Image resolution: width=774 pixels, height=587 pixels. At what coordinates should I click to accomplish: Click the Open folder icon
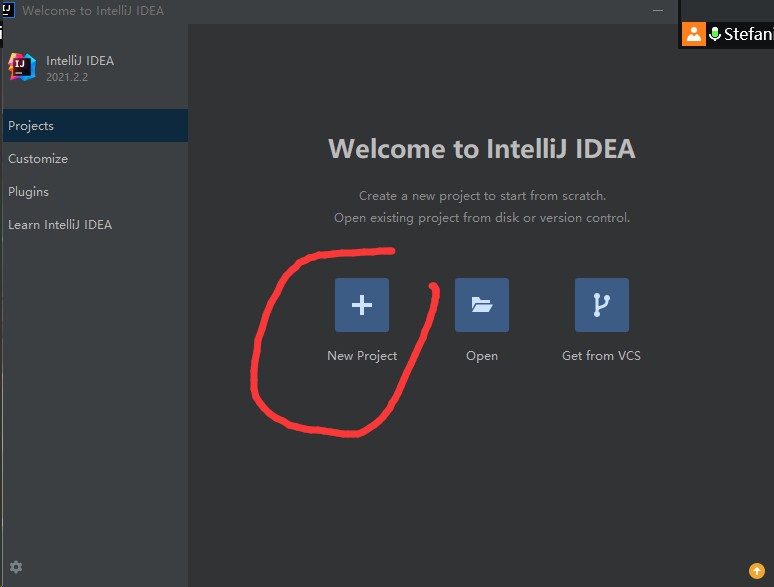(x=482, y=305)
